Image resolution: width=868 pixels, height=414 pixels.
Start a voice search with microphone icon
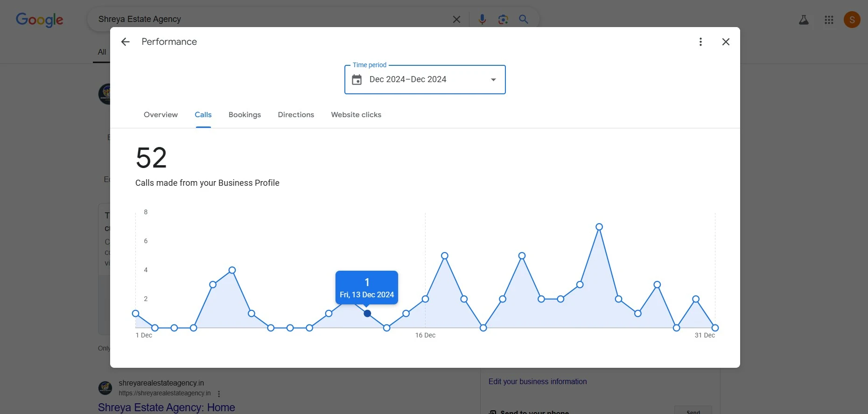482,19
